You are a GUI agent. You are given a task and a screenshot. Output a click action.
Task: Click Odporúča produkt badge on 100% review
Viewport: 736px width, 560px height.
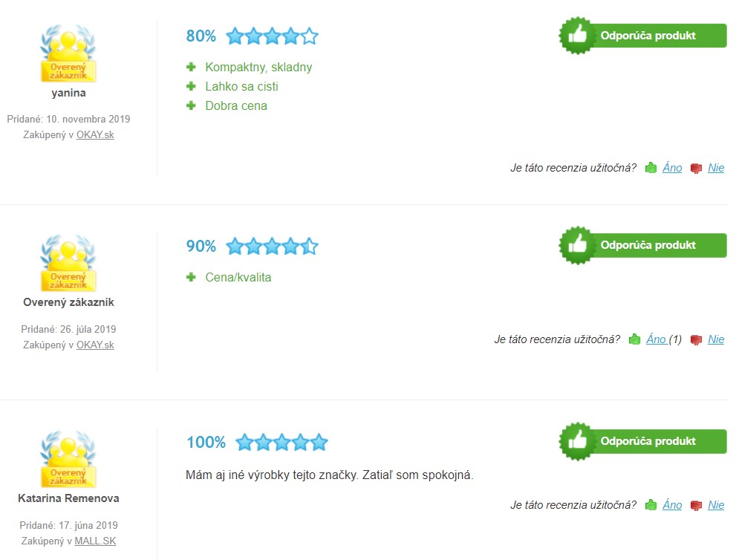click(x=642, y=441)
